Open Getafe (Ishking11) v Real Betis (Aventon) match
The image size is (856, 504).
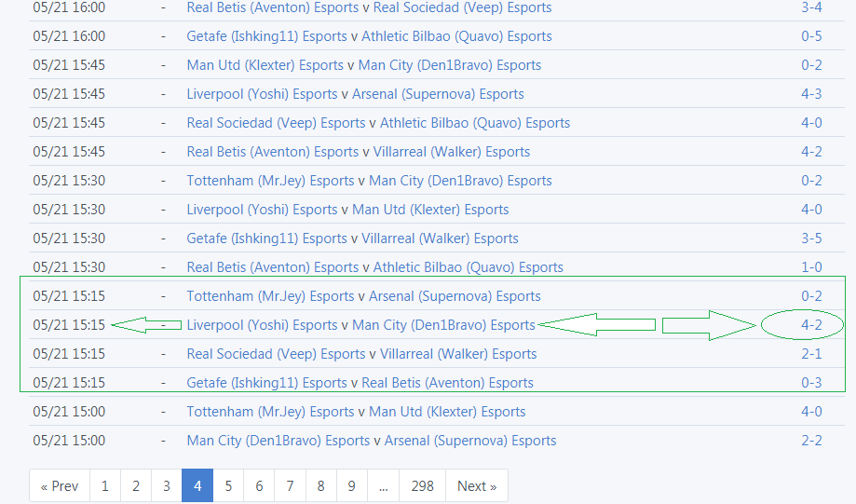coord(360,383)
